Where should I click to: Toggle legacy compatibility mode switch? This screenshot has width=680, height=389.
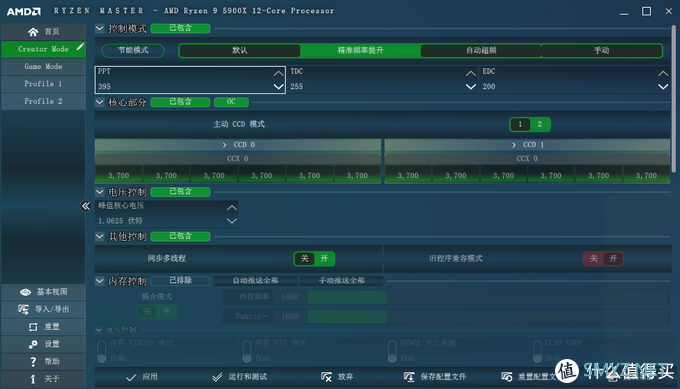pyautogui.click(x=603, y=258)
